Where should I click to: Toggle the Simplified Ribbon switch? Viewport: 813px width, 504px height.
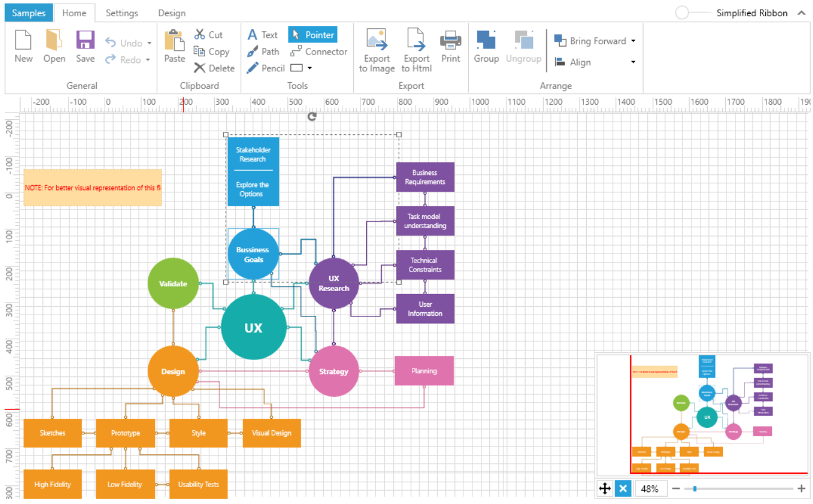(x=682, y=12)
